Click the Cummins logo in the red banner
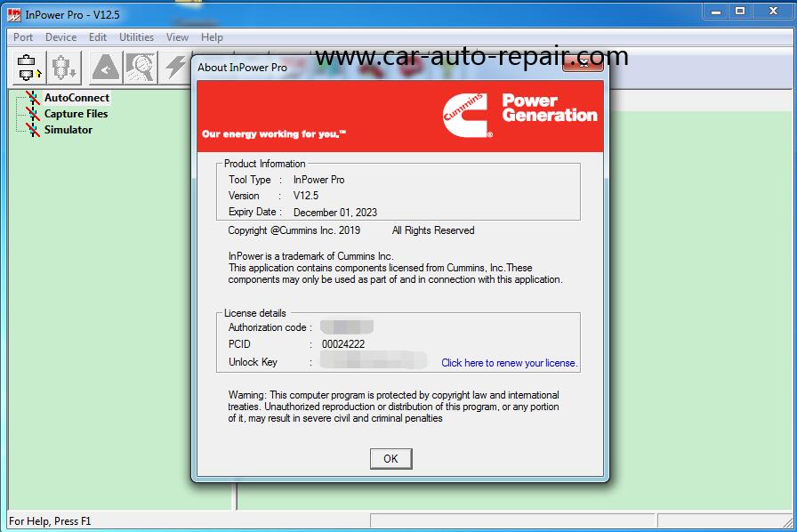 pyautogui.click(x=466, y=115)
